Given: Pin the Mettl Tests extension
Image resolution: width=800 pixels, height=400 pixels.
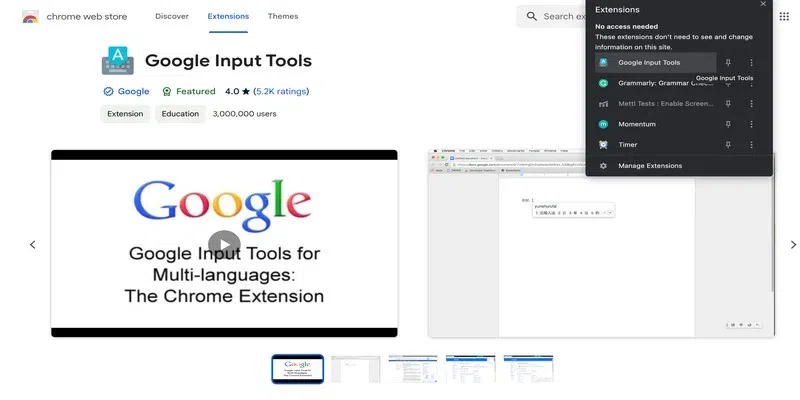Looking at the screenshot, I should [728, 104].
